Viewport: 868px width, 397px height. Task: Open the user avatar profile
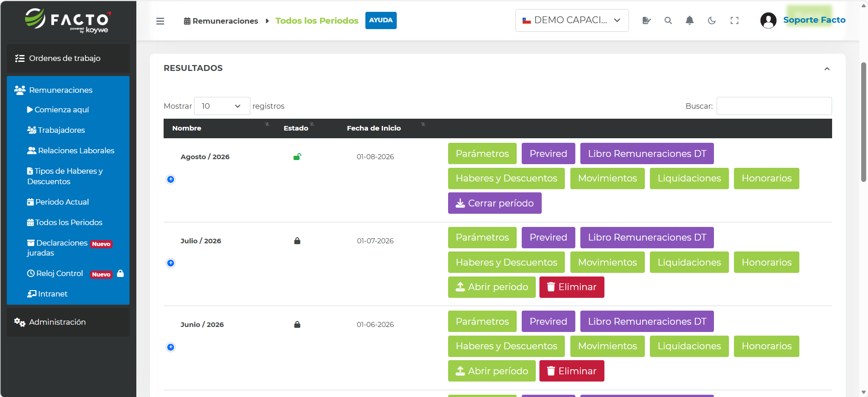768,20
